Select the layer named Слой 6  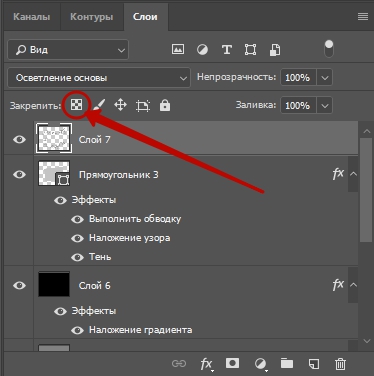(94, 286)
